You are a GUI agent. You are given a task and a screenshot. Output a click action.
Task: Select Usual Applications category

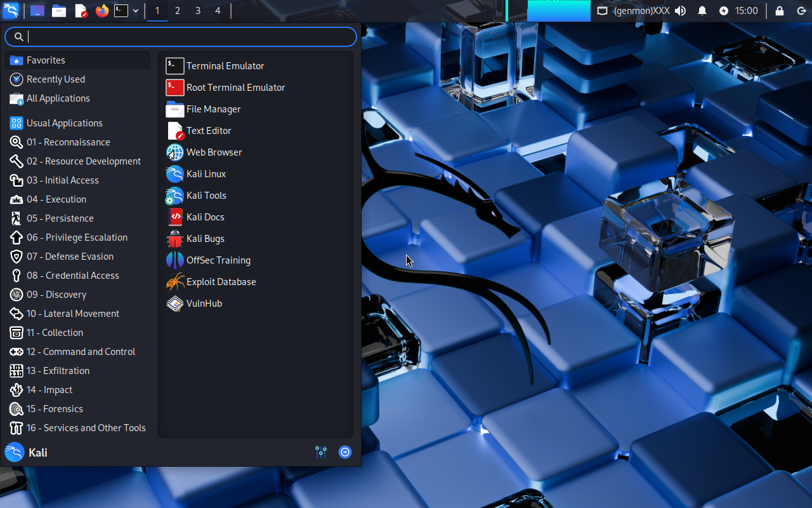[x=77, y=123]
